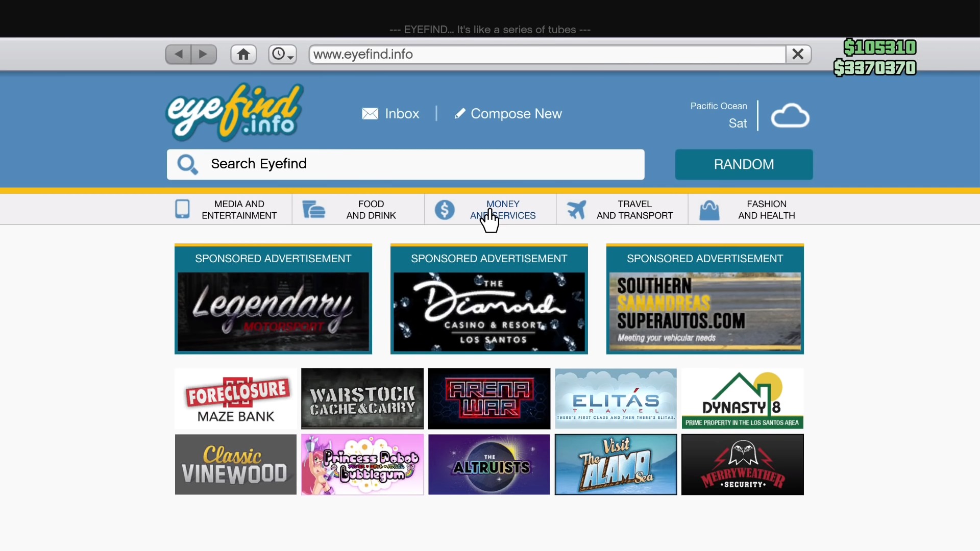Open the Media and Entertainment category tab
The image size is (980, 551).
[239, 209]
